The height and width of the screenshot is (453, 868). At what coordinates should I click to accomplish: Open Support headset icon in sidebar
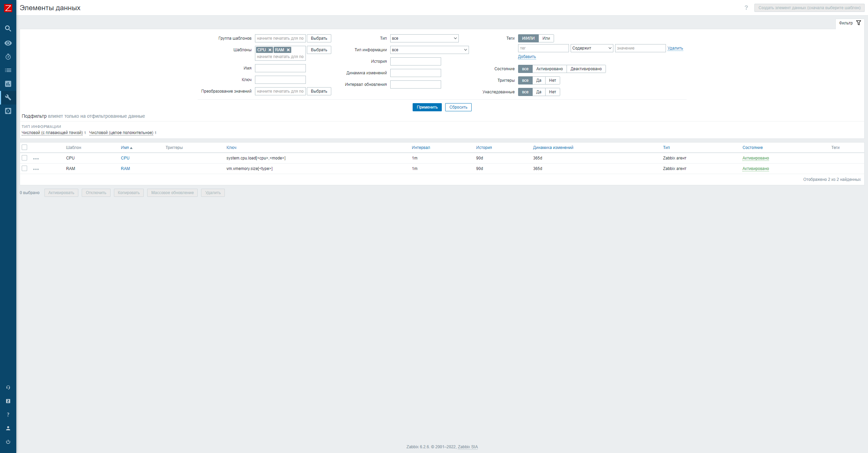pyautogui.click(x=8, y=388)
